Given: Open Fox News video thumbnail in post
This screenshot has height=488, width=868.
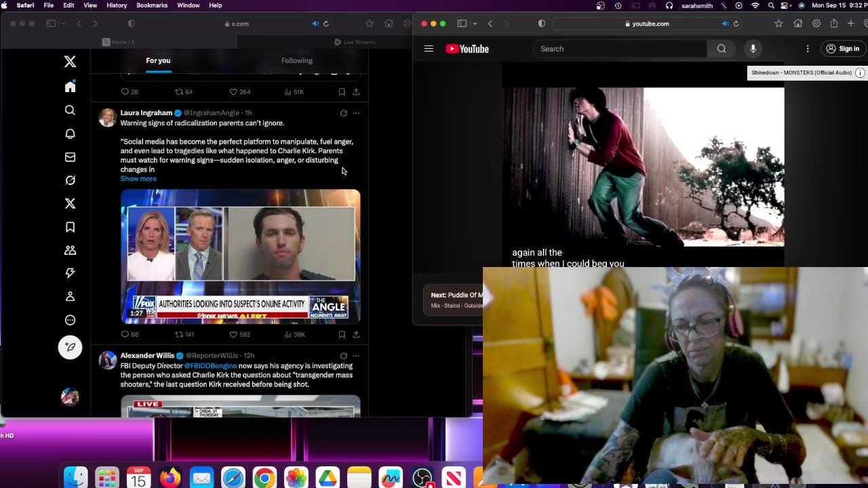Looking at the screenshot, I should [x=241, y=256].
